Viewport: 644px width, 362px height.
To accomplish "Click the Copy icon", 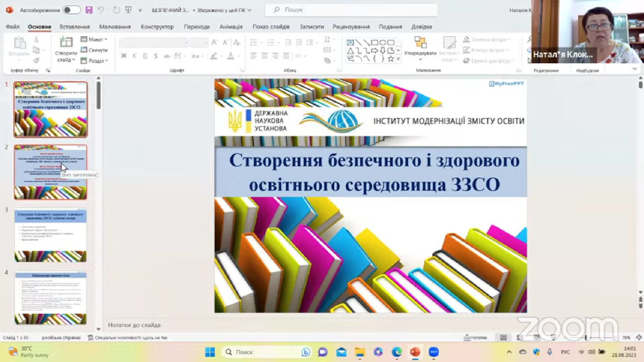I will click(36, 50).
